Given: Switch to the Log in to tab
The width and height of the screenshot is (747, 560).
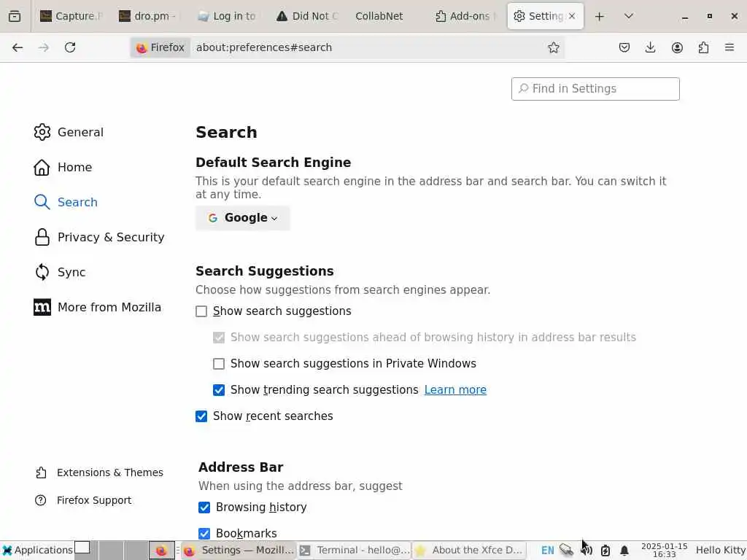Looking at the screenshot, I should pyautogui.click(x=228, y=16).
